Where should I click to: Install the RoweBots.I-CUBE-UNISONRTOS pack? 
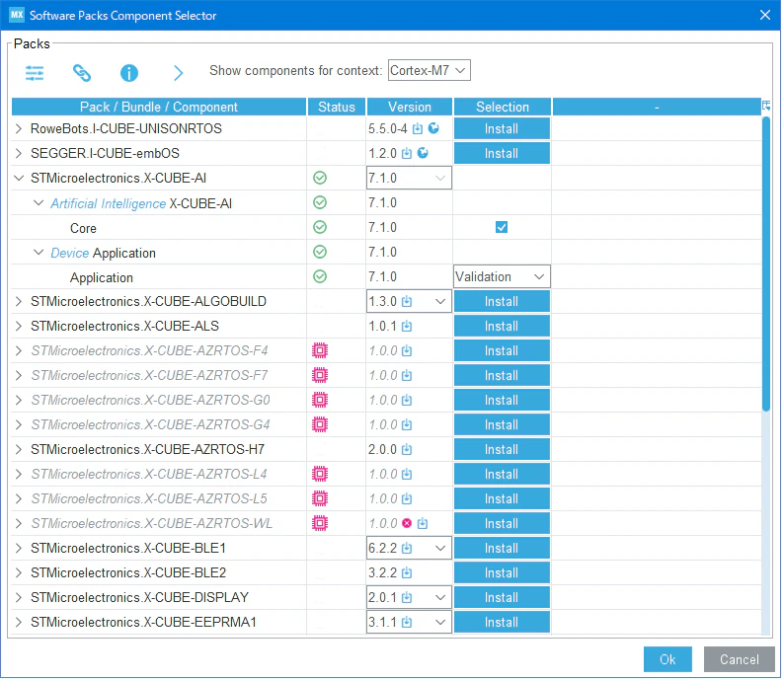(502, 129)
